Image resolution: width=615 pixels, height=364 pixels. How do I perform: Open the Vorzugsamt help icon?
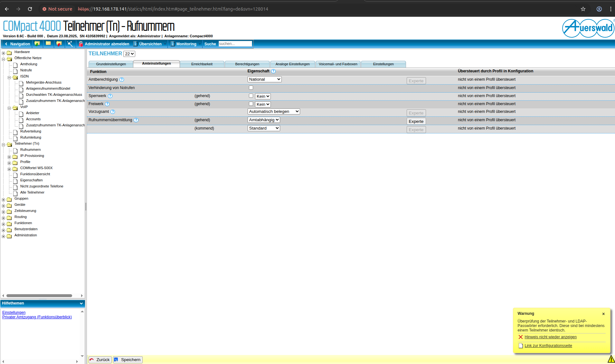113,112
